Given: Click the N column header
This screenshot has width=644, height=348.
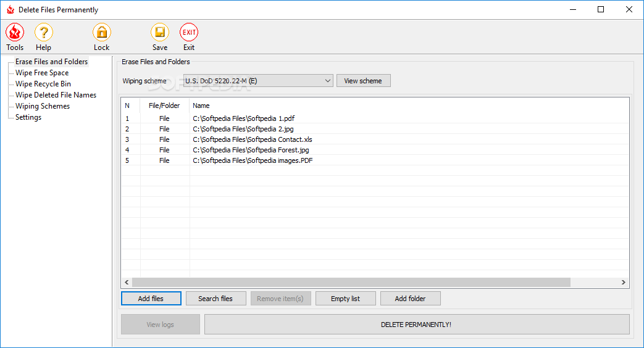Looking at the screenshot, I should coord(131,106).
